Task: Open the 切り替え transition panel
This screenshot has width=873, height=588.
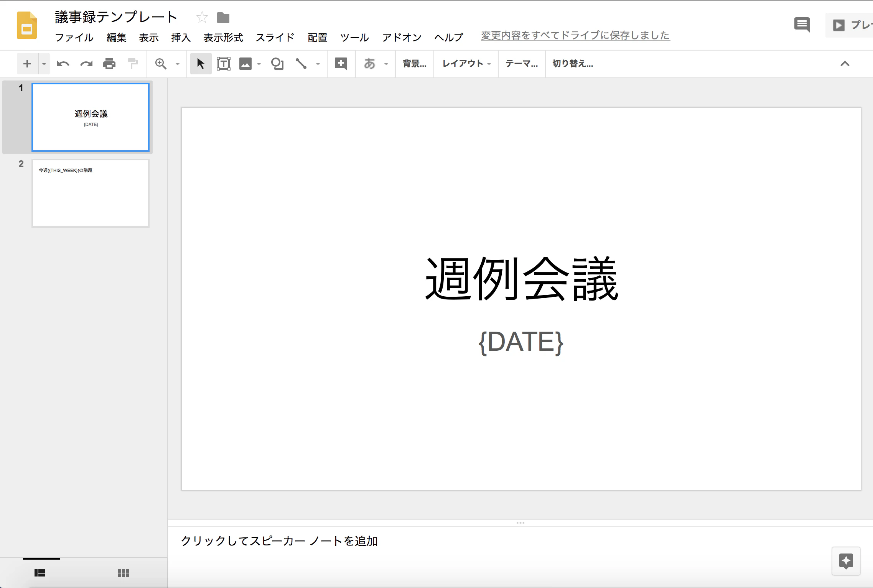Action: (x=573, y=64)
